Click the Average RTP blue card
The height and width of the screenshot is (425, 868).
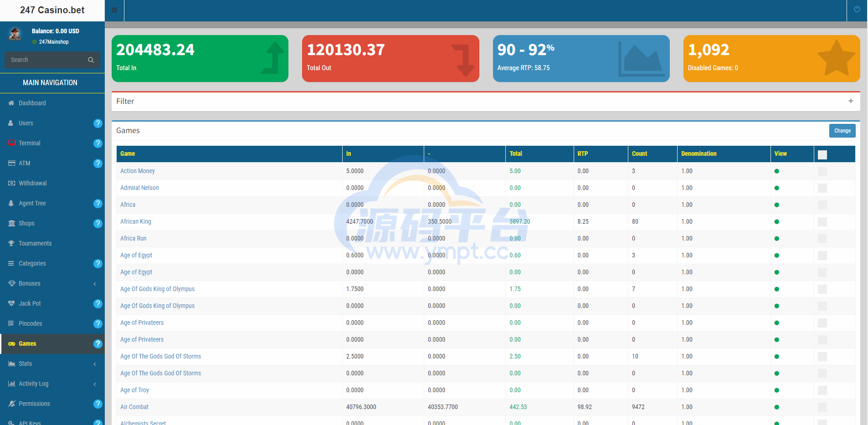(x=581, y=58)
